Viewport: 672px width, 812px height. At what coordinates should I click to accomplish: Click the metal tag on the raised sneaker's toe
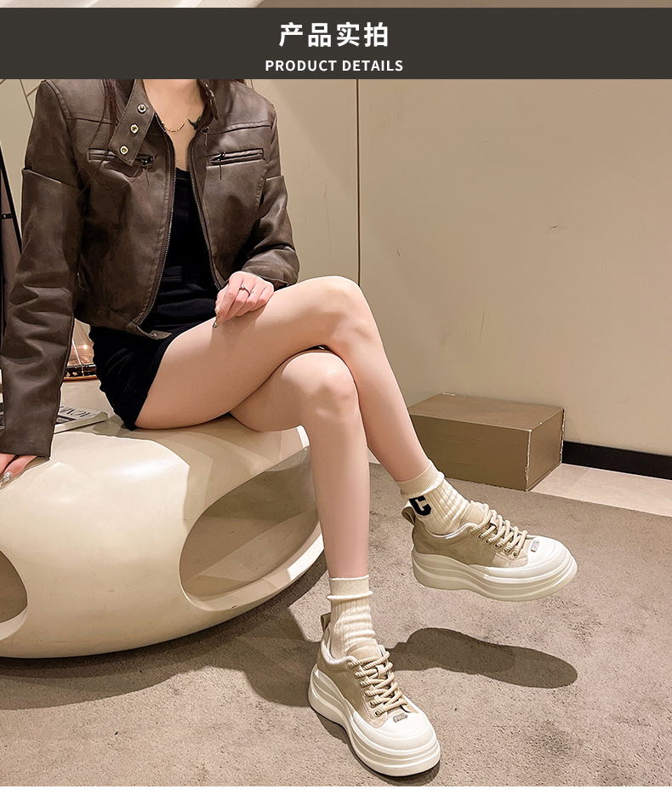[x=535, y=543]
